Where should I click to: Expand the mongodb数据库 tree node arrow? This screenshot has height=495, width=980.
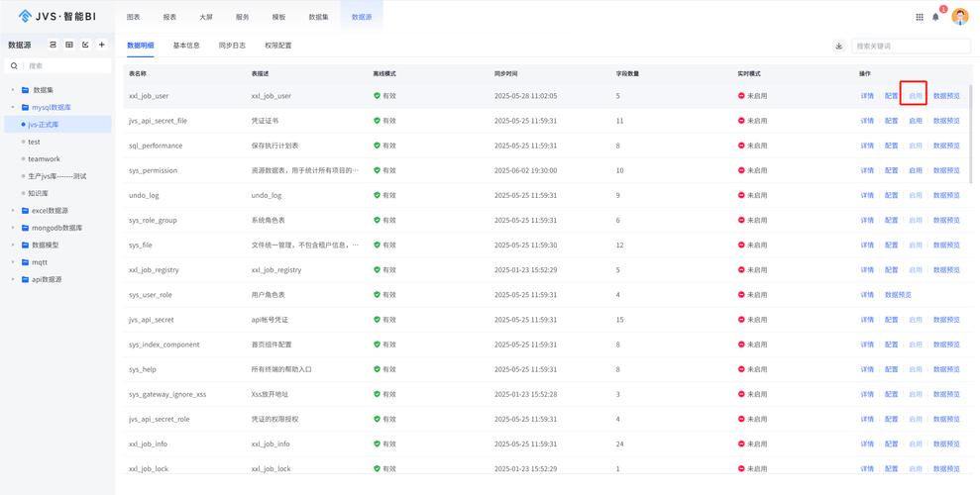(x=13, y=228)
